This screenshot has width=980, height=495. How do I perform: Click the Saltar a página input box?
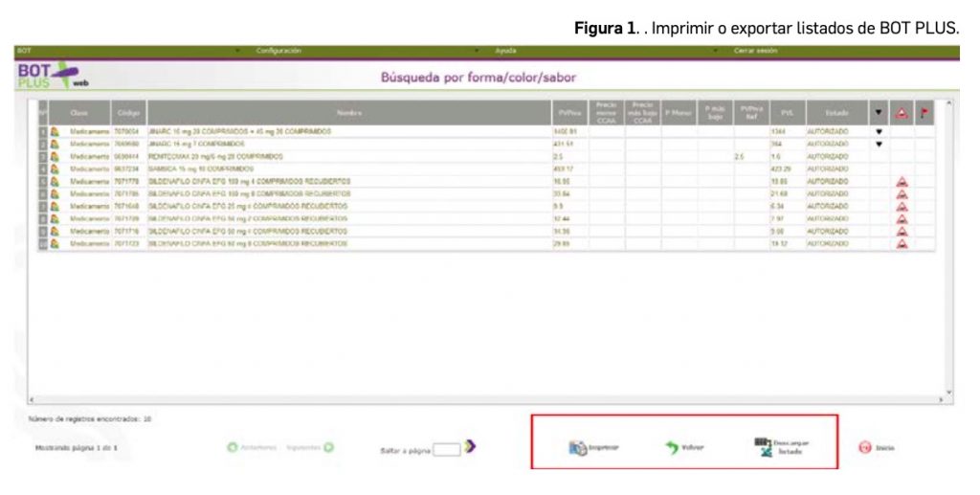[446, 448]
